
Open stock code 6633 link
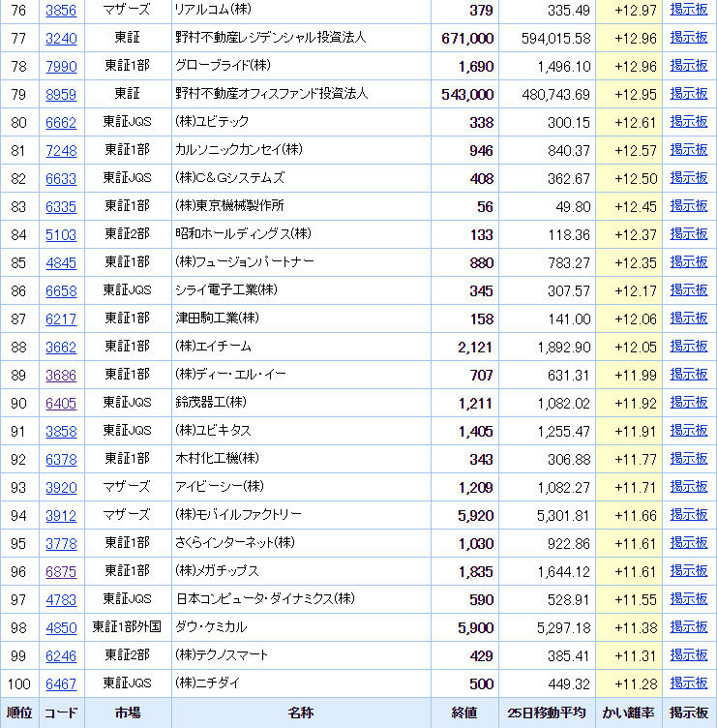(x=61, y=179)
